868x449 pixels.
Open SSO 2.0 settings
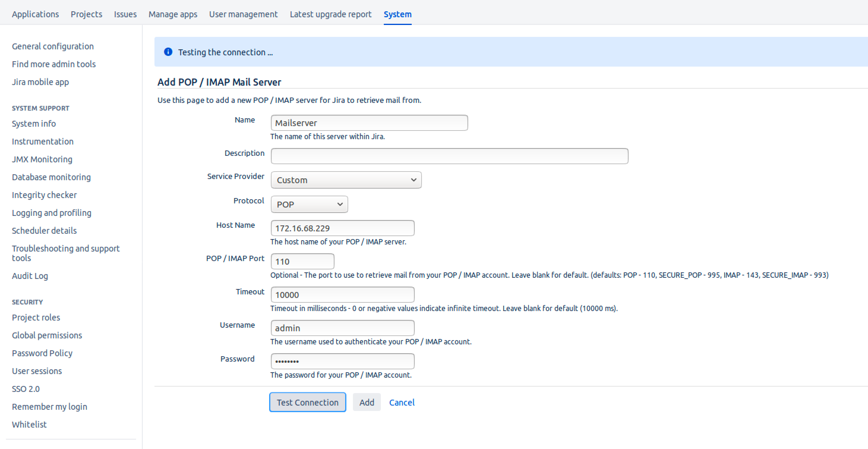[x=26, y=389]
